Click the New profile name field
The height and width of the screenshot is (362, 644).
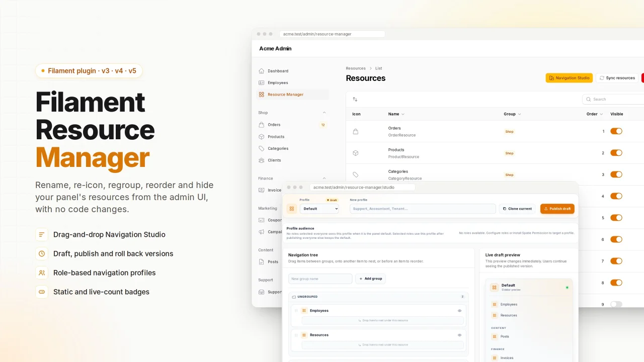click(x=423, y=208)
